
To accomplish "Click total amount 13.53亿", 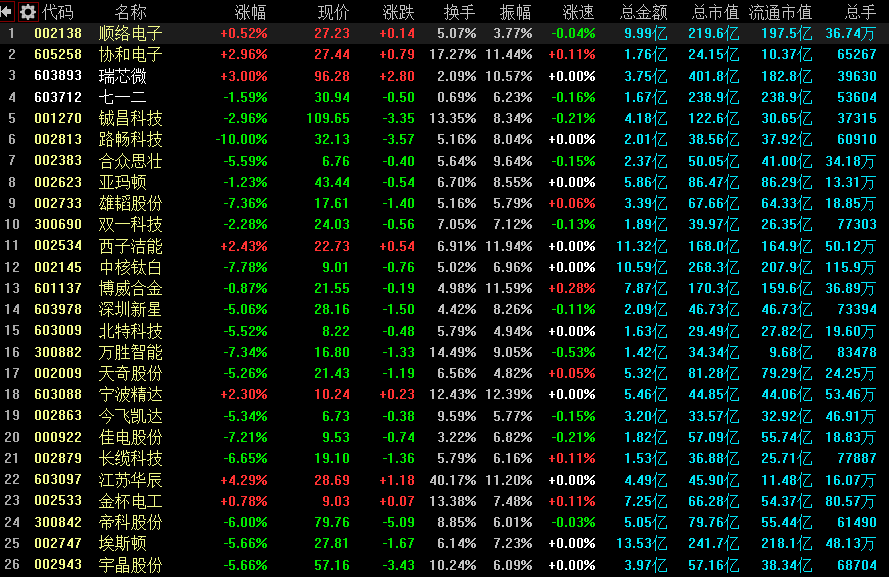I will pyautogui.click(x=642, y=544).
